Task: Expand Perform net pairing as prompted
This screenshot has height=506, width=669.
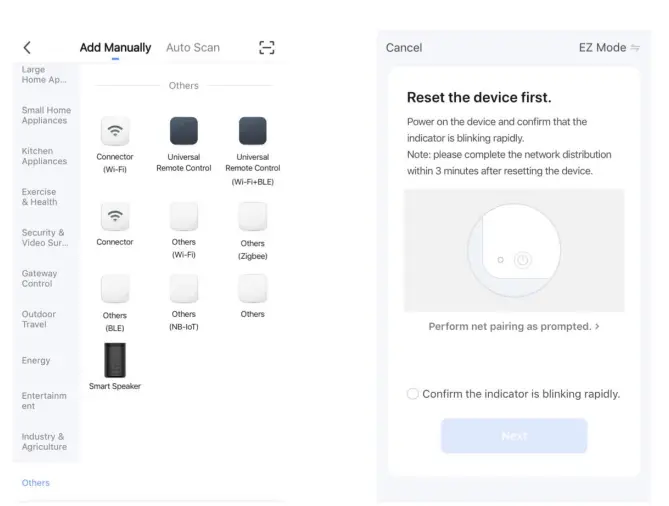Action: [x=514, y=327]
